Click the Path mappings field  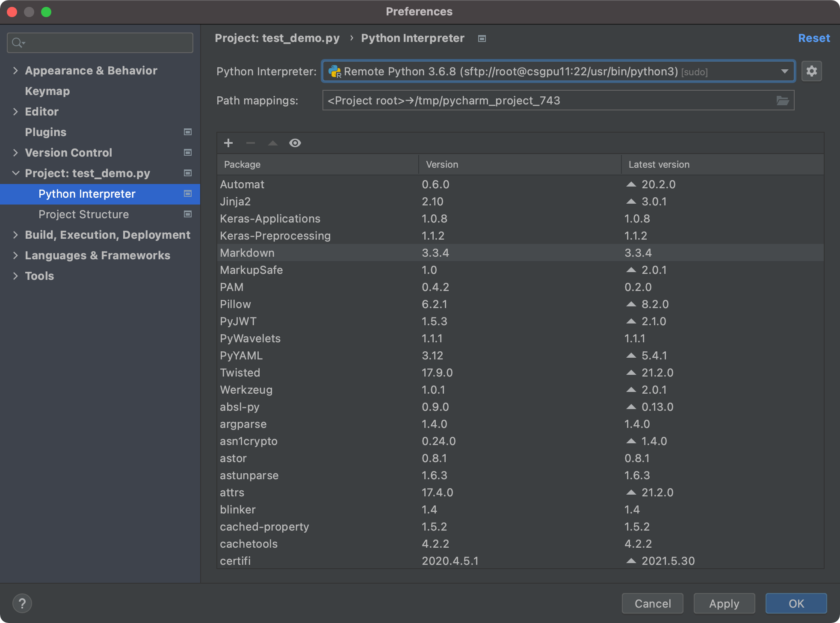click(558, 101)
